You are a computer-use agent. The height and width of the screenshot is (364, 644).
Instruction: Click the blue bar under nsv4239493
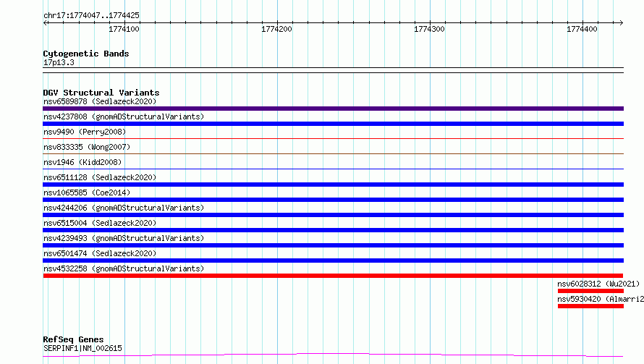pos(333,245)
